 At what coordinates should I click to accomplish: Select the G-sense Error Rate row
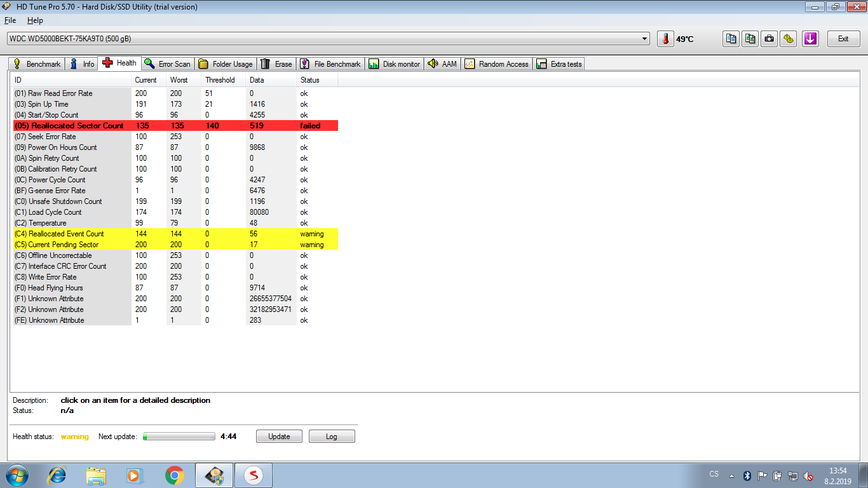(x=174, y=191)
